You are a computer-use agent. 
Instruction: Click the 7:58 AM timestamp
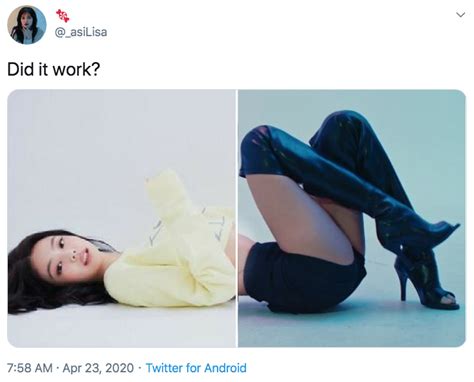tap(30, 368)
